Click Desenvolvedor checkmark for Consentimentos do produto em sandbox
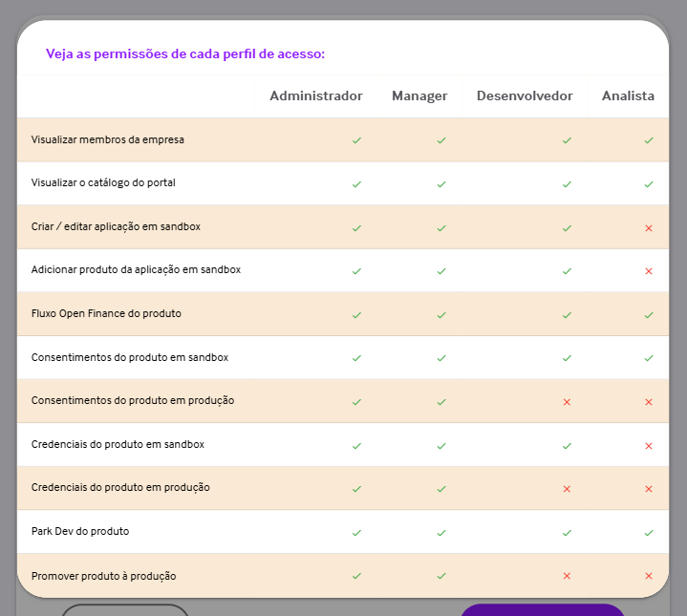The height and width of the screenshot is (616, 687). [x=567, y=358]
